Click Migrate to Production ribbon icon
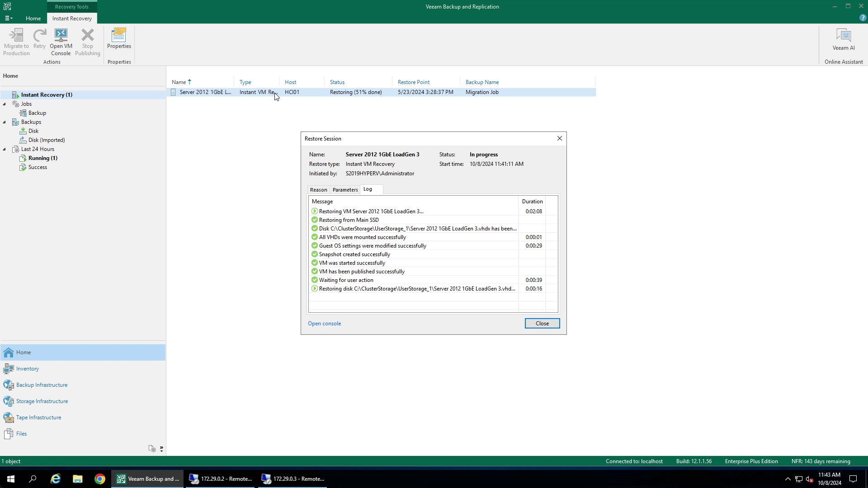The height and width of the screenshot is (488, 868). click(x=16, y=42)
